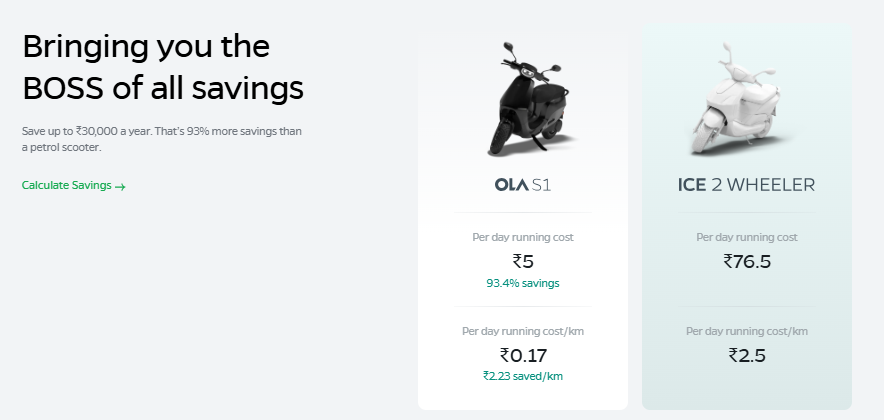
Task: Click the OLA S1 logo text
Action: pyautogui.click(x=523, y=184)
